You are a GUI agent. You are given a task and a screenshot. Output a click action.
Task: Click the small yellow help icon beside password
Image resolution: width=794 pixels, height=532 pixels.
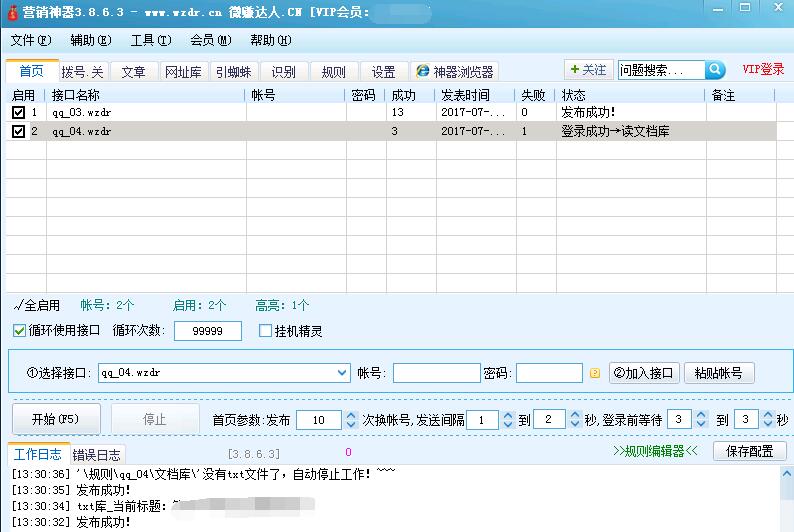[595, 373]
